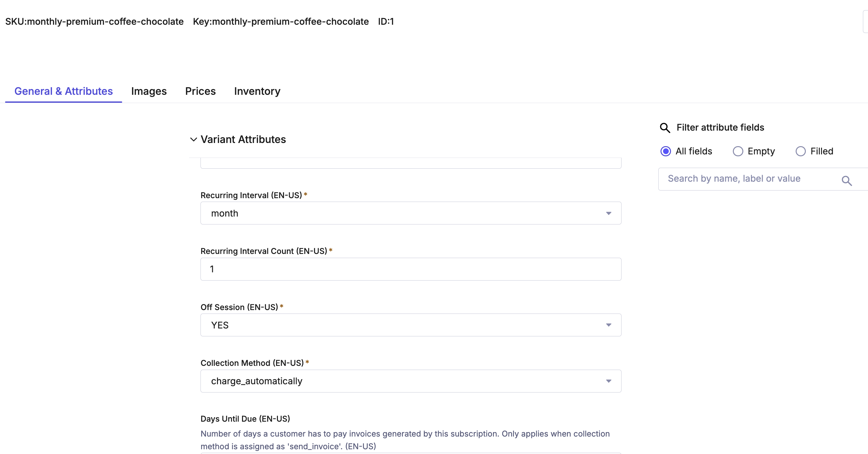Select the Filled filter radio button
Image resolution: width=868 pixels, height=454 pixels.
pos(801,151)
